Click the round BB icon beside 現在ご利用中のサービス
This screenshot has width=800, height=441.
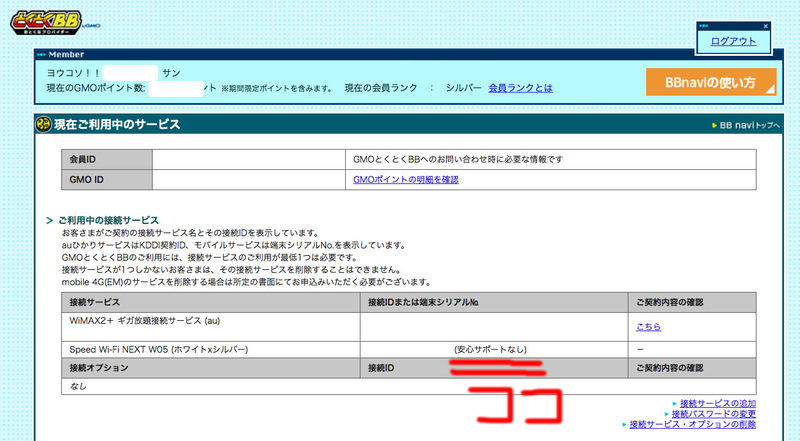[x=43, y=124]
